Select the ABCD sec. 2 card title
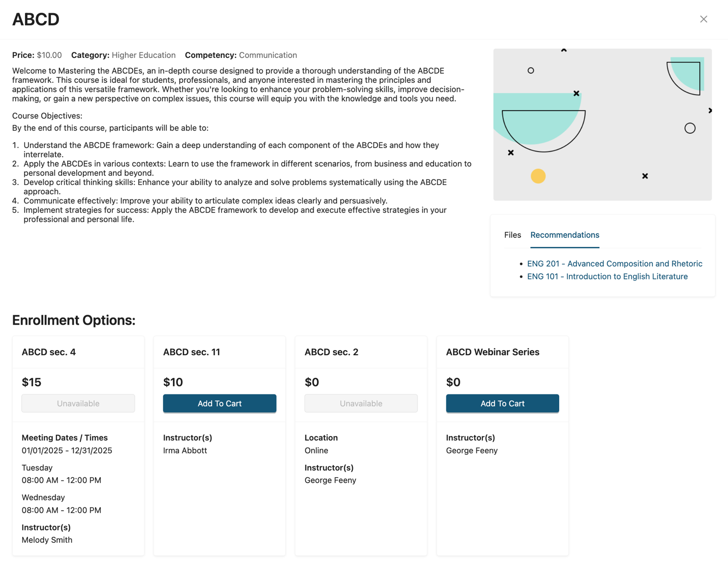 [x=331, y=352]
